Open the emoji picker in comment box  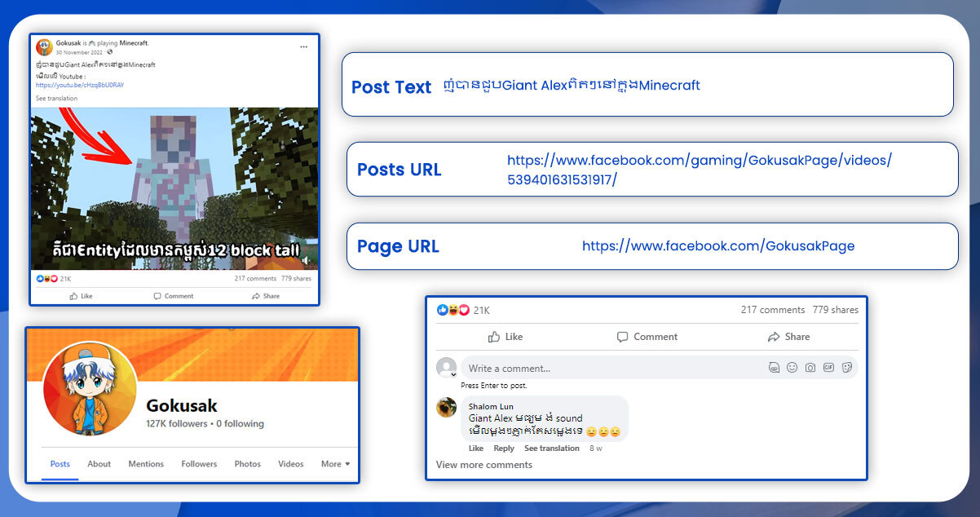pyautogui.click(x=792, y=368)
